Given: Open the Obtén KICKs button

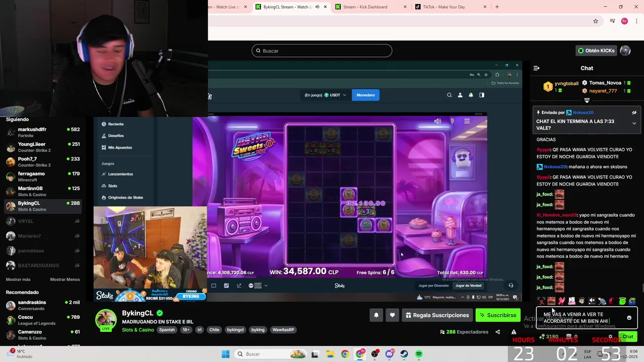Looking at the screenshot, I should click(596, 51).
